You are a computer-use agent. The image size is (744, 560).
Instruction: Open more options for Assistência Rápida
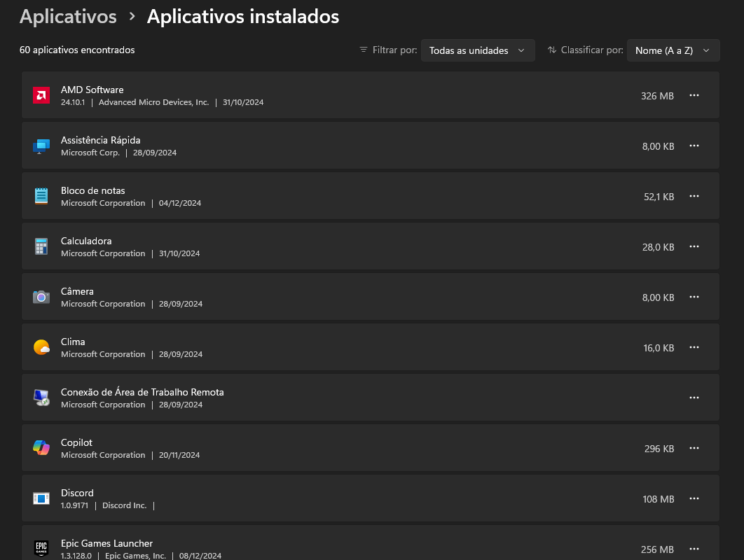694,146
